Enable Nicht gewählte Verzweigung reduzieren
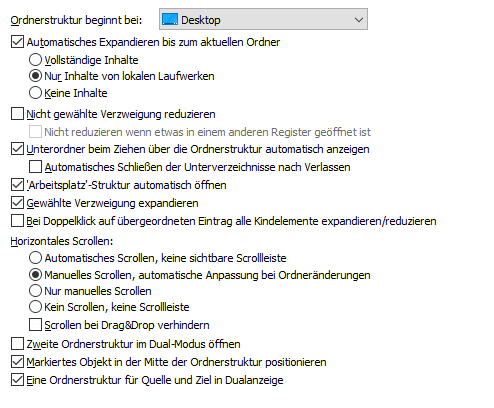The height and width of the screenshot is (408, 494). coord(17,114)
